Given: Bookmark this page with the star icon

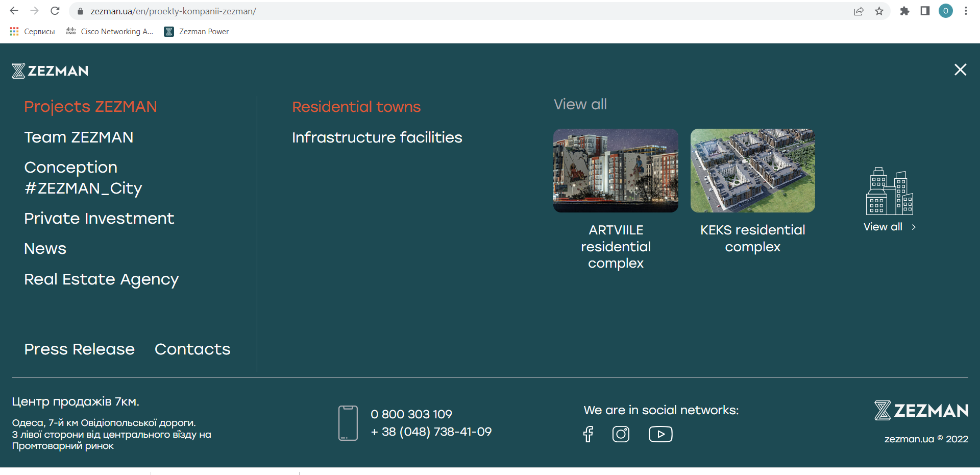Looking at the screenshot, I should 879,11.
